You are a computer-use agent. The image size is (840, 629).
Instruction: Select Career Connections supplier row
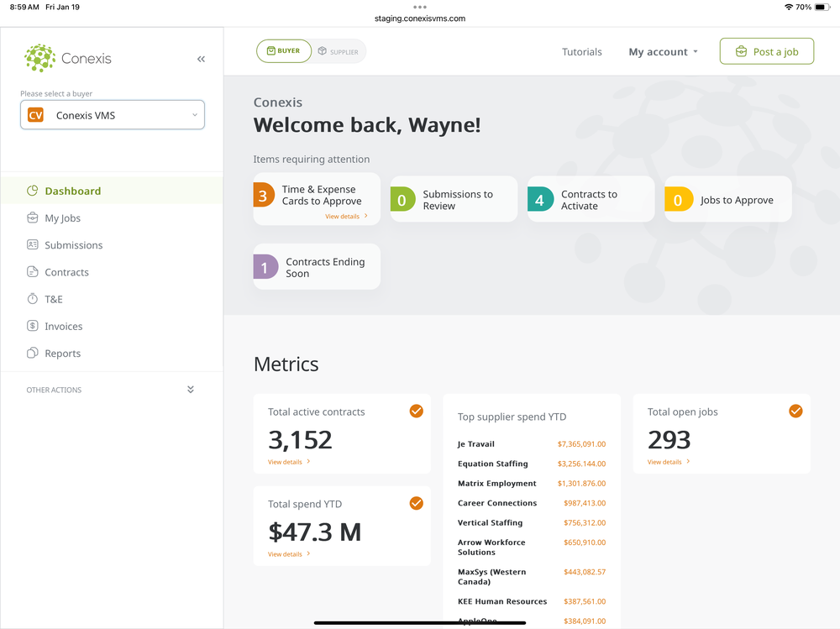click(532, 503)
